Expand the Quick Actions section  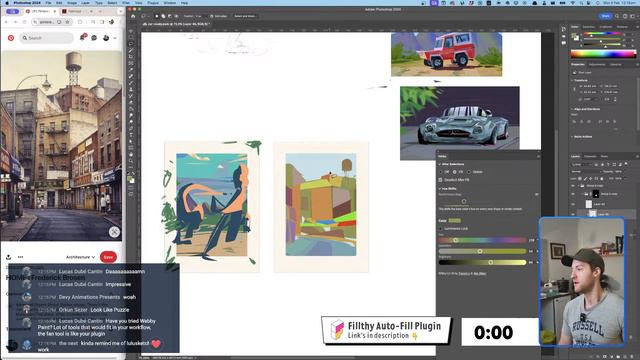click(572, 137)
